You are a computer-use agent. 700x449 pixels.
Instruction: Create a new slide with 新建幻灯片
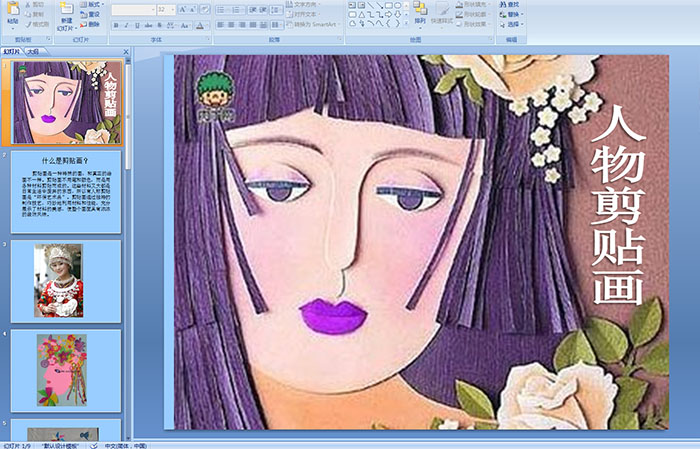[x=67, y=17]
